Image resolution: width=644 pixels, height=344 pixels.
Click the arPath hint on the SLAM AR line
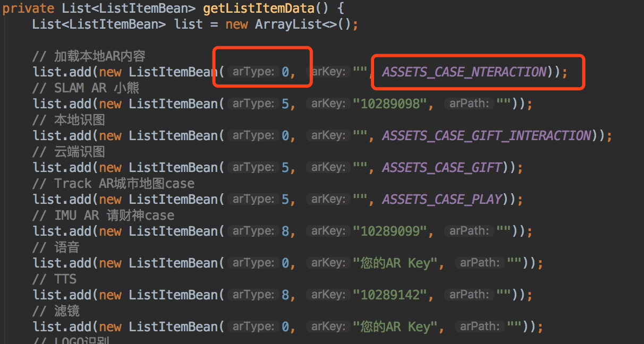pos(469,104)
